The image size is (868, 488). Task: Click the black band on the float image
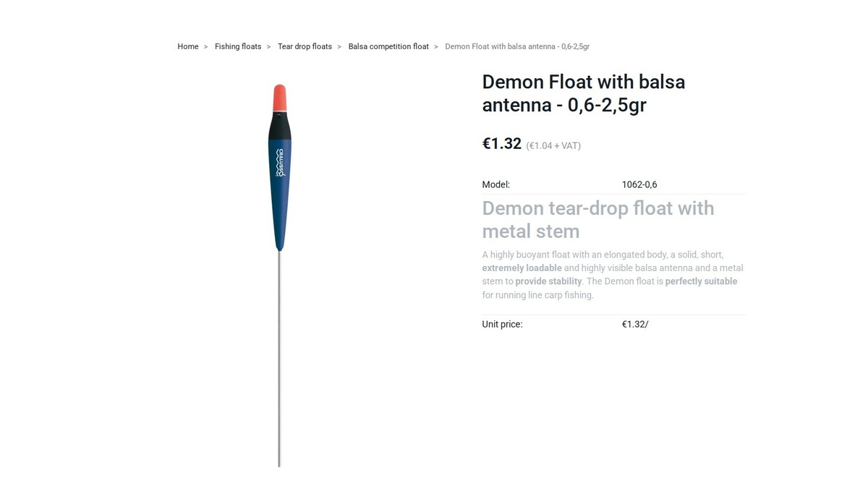pyautogui.click(x=280, y=127)
